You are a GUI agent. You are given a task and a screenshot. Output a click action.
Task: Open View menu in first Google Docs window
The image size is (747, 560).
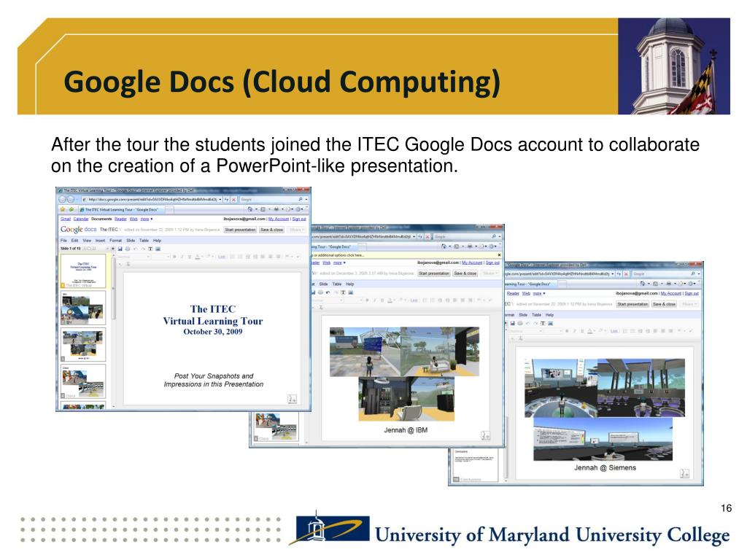88,241
